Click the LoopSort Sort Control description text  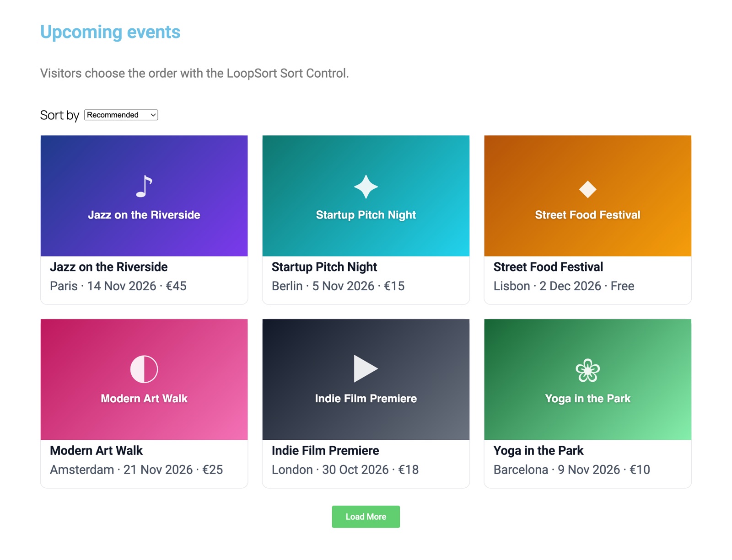point(194,74)
